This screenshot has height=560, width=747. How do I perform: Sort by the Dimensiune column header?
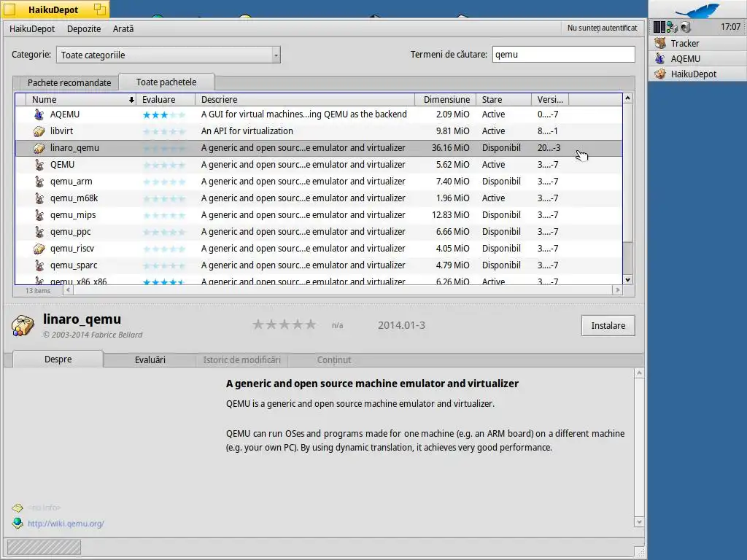(x=446, y=99)
